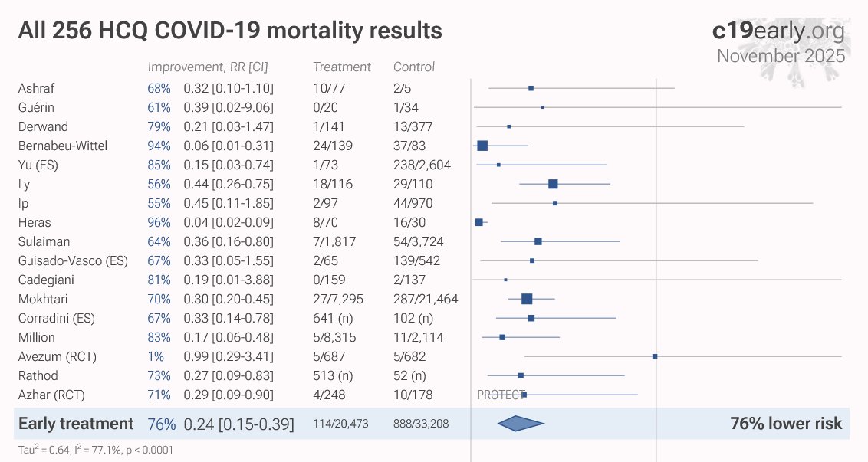
Task: Click the Avezum (RCT) plot marker
Action: (655, 356)
